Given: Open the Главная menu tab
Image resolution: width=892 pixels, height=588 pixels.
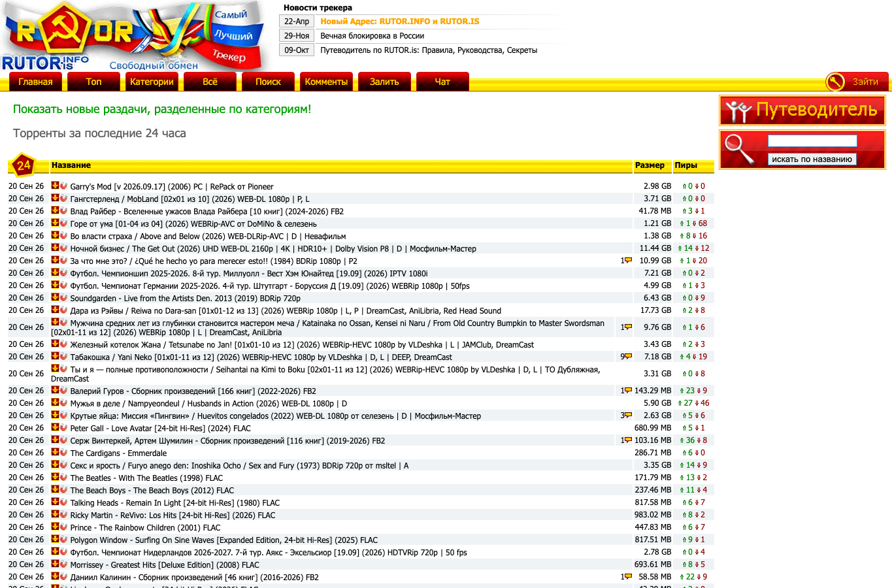Looking at the screenshot, I should tap(35, 82).
